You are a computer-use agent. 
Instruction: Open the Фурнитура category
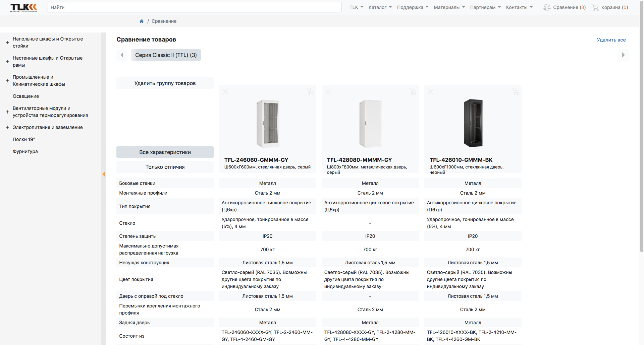pos(25,151)
